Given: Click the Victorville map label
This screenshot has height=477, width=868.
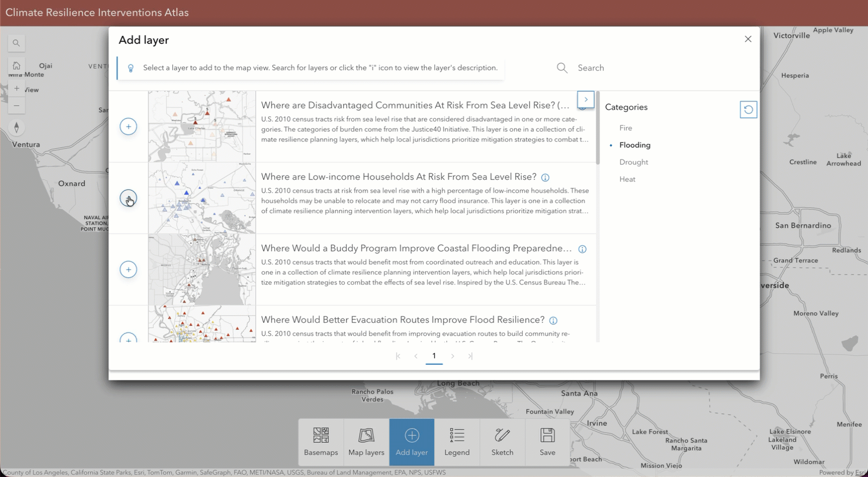Looking at the screenshot, I should click(x=792, y=35).
